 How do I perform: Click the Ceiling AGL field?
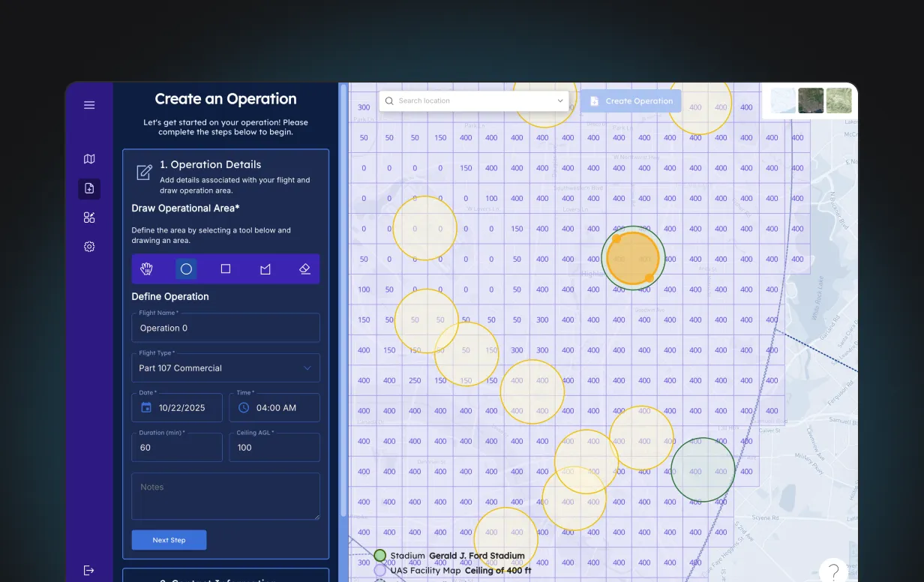(274, 447)
